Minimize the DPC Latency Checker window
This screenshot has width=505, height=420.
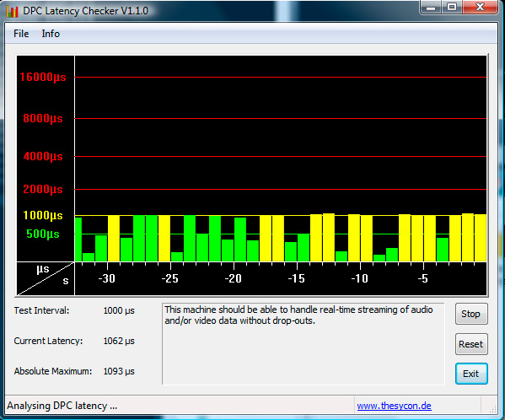(x=431, y=7)
